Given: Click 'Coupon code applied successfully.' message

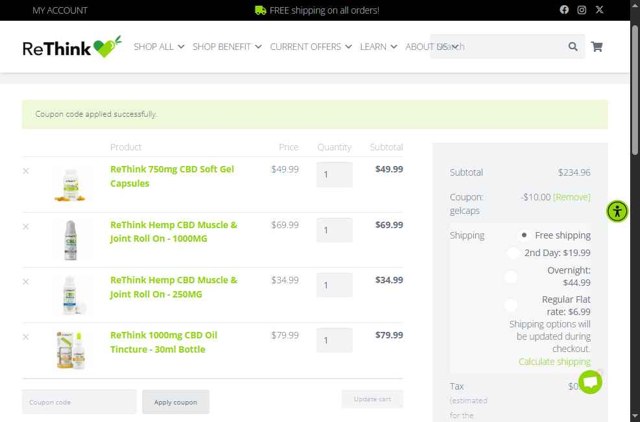Looking at the screenshot, I should [96, 114].
